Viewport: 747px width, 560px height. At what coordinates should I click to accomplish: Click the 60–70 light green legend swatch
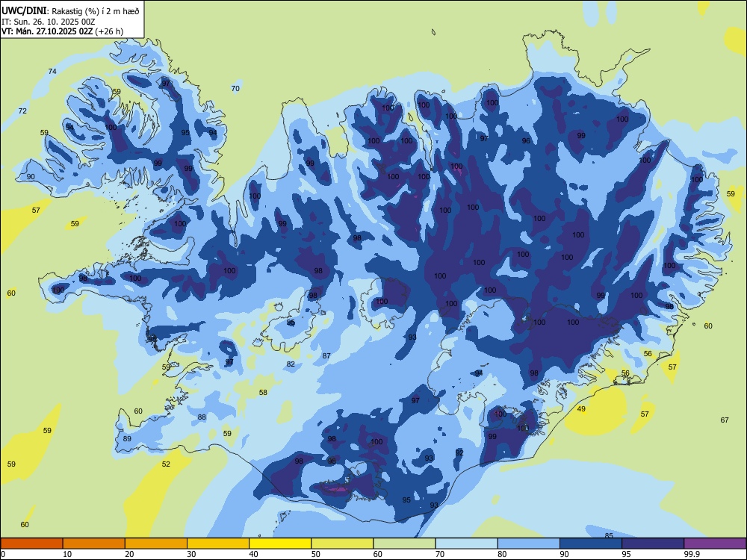[404, 544]
